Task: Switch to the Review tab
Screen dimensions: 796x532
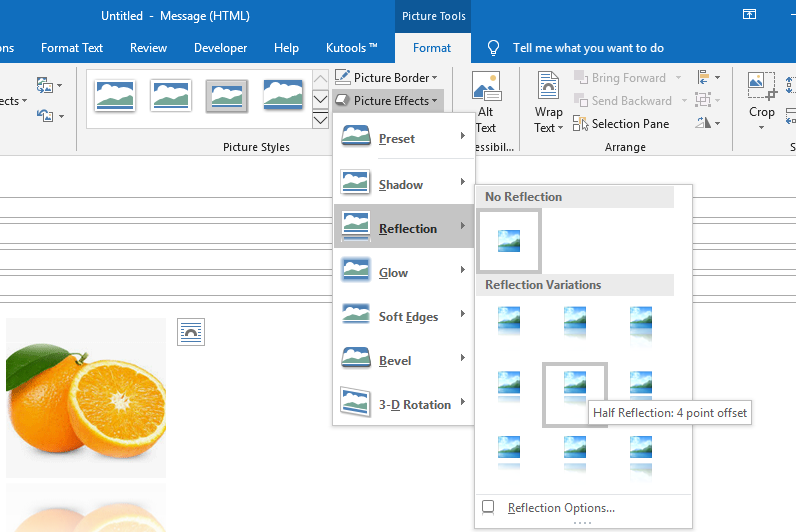Action: [x=148, y=48]
